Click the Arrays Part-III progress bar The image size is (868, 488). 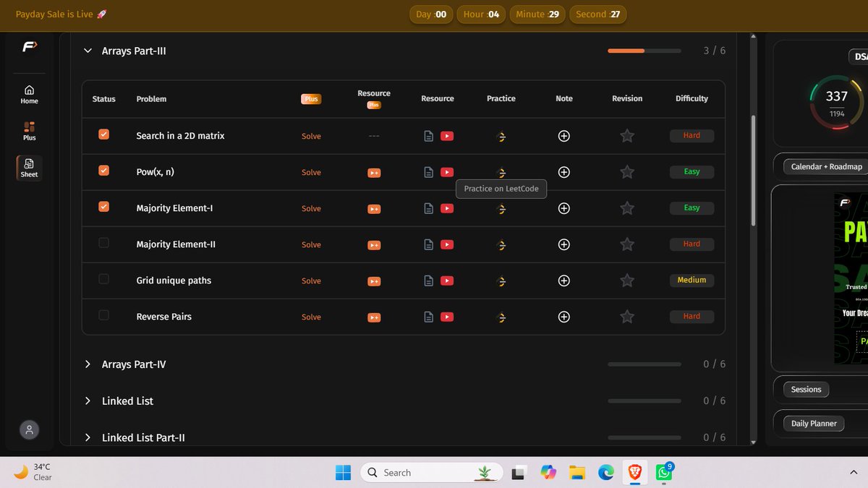click(x=644, y=51)
